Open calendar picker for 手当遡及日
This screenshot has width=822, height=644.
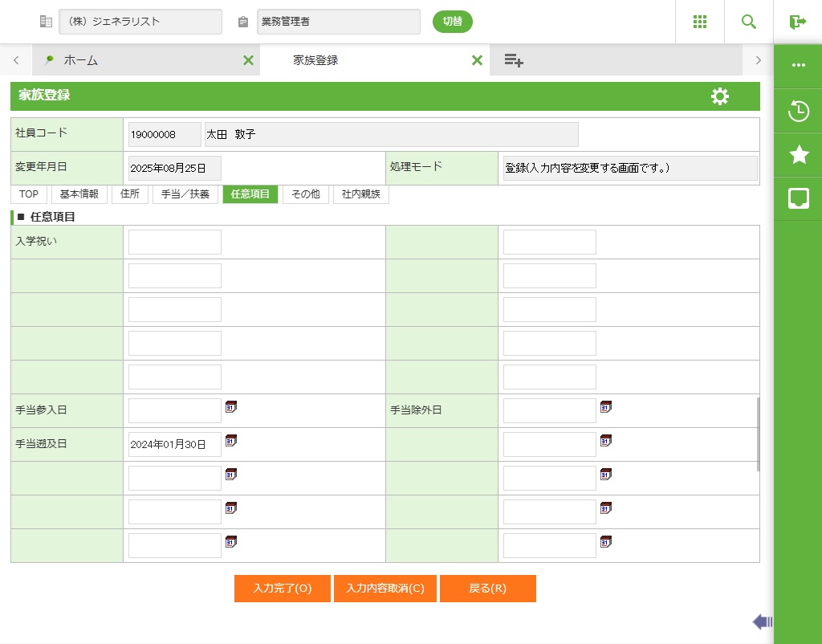(231, 441)
